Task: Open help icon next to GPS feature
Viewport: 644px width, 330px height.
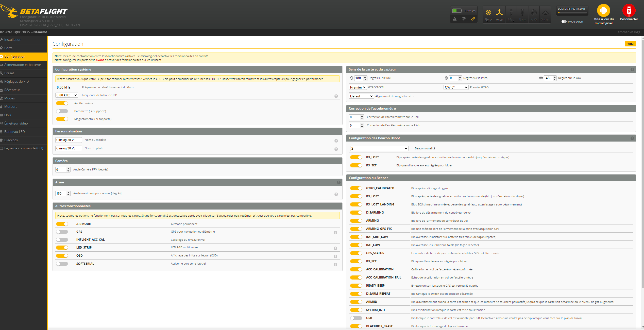Action: point(335,233)
